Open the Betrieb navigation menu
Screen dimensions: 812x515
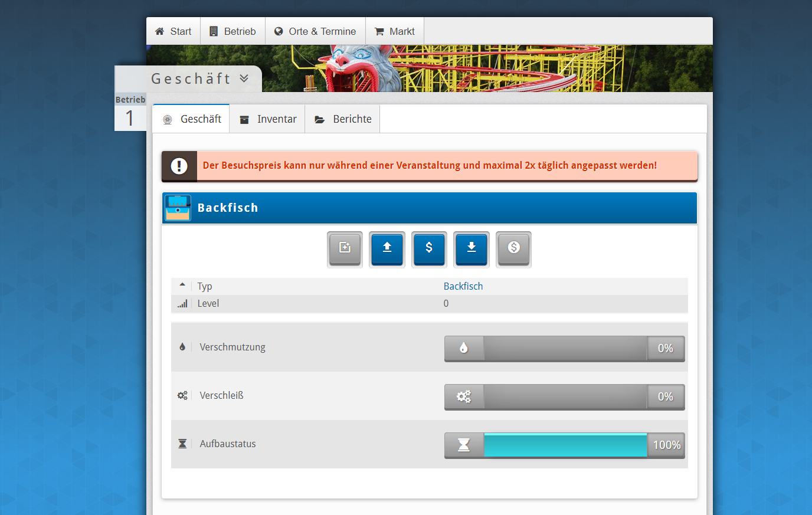coord(233,31)
